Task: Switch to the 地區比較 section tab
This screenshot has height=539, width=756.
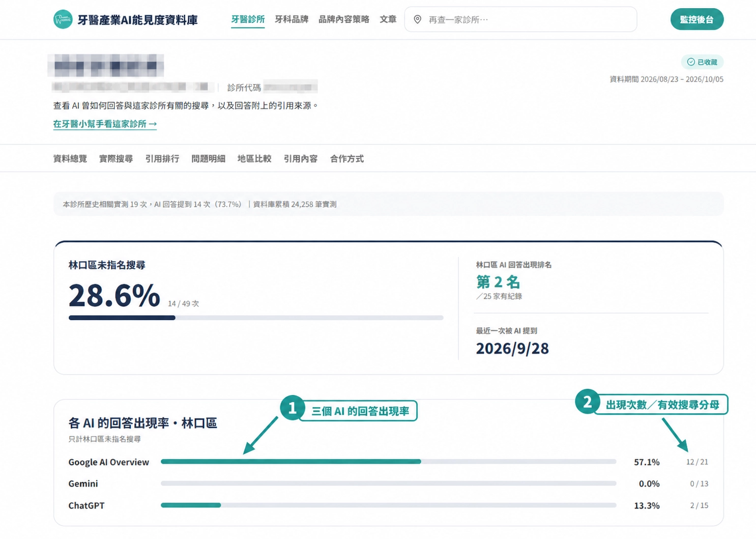Action: pyautogui.click(x=254, y=159)
